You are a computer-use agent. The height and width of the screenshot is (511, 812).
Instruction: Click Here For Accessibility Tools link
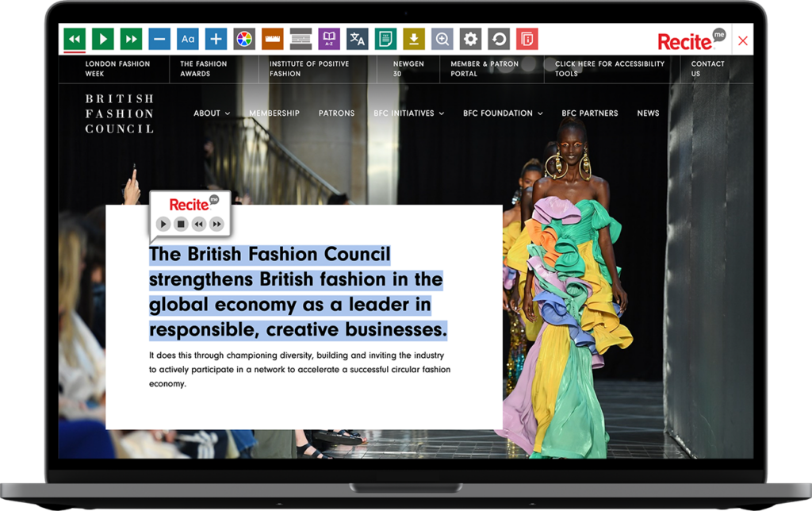610,68
